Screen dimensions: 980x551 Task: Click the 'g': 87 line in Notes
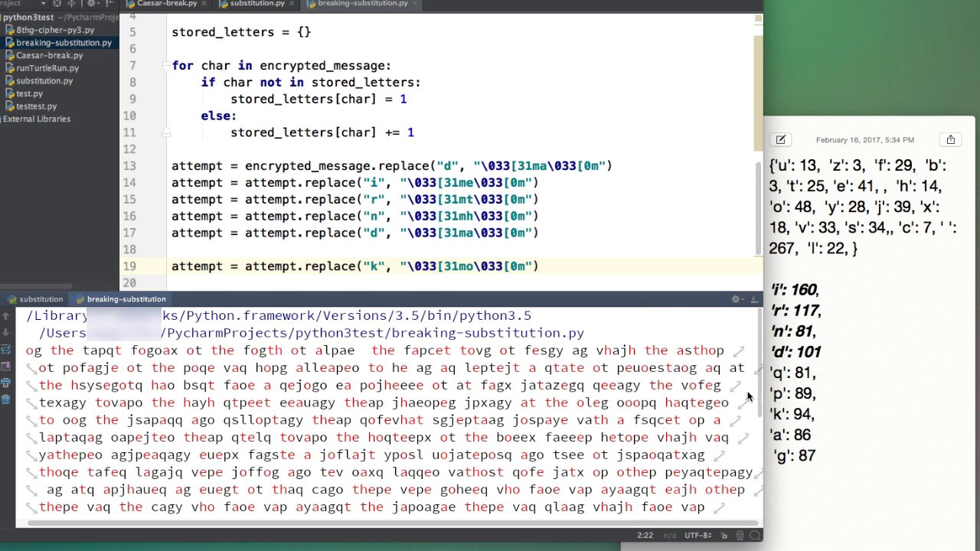click(795, 455)
